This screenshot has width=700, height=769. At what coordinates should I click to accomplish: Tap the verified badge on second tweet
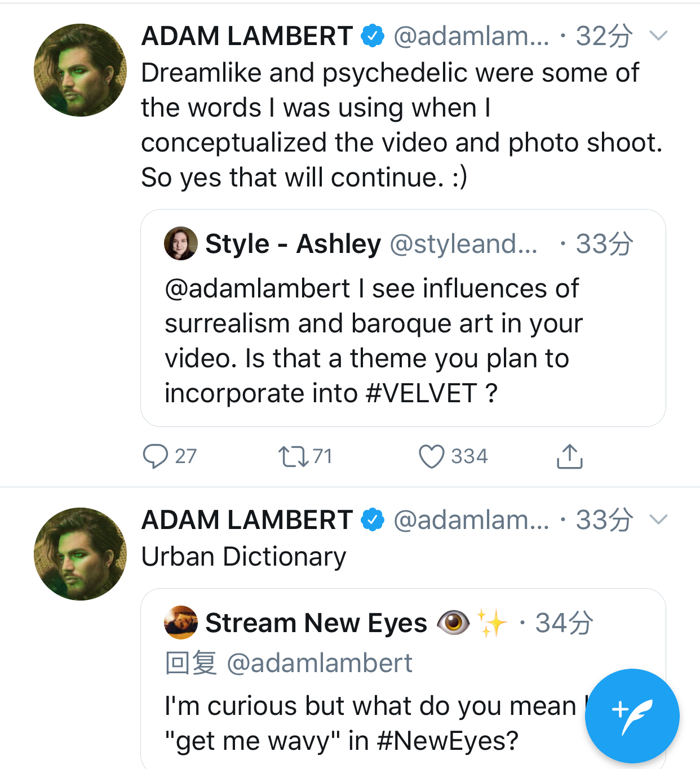[x=373, y=519]
